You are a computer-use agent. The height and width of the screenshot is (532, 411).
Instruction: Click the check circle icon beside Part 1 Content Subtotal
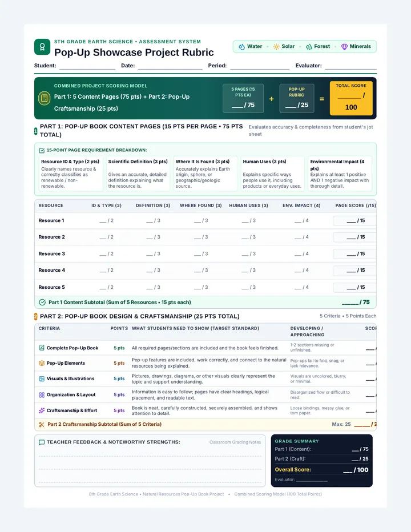coord(42,303)
